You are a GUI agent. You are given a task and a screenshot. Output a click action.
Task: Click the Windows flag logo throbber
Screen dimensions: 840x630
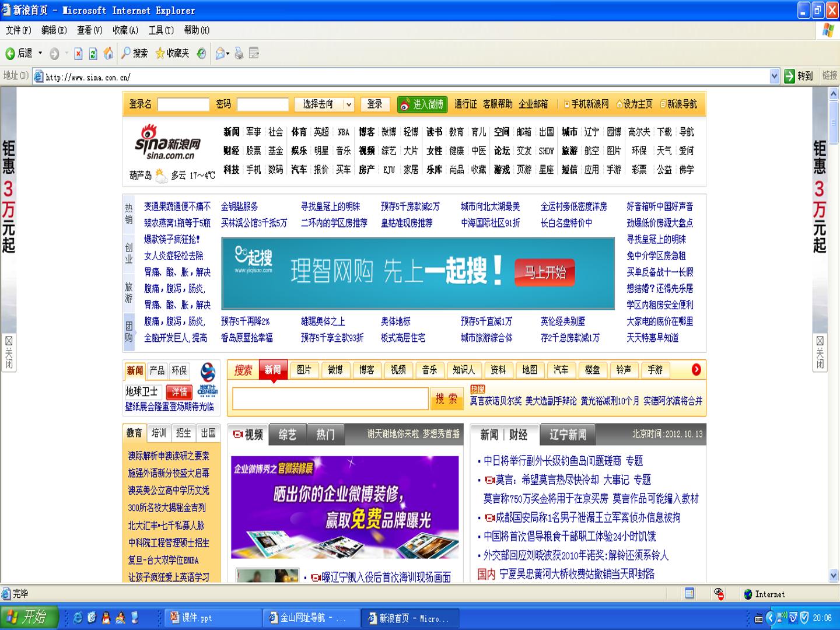[x=828, y=30]
